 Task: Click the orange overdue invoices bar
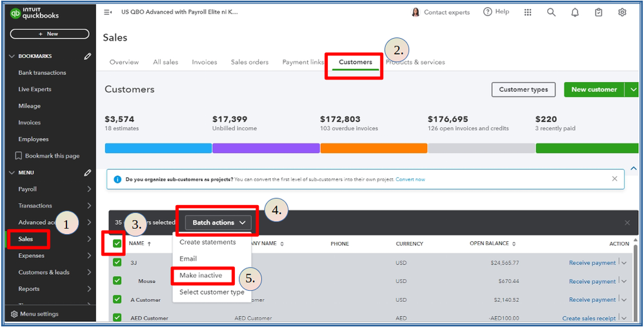[x=374, y=148]
